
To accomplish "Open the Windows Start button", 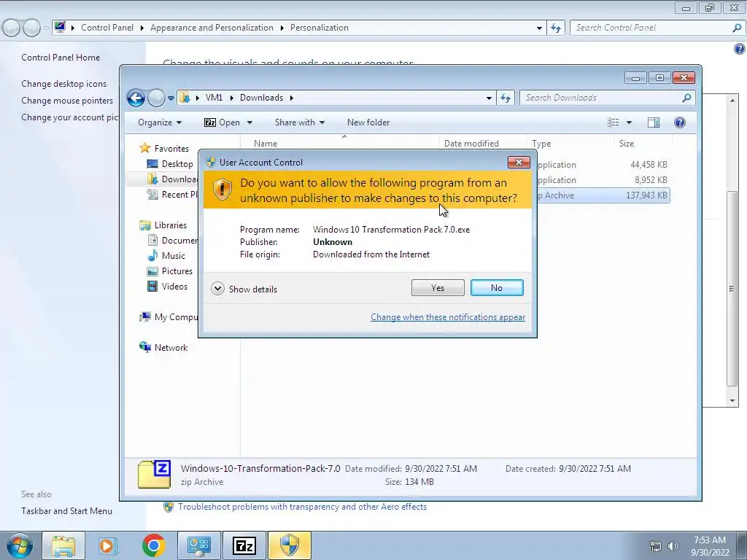I will (20, 545).
